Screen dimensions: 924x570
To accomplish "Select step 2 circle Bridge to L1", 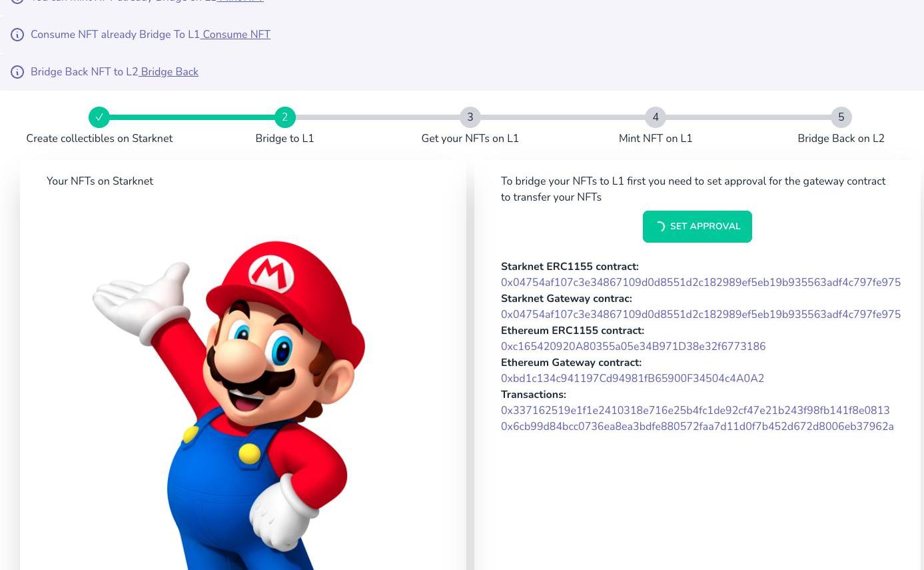I will point(284,117).
